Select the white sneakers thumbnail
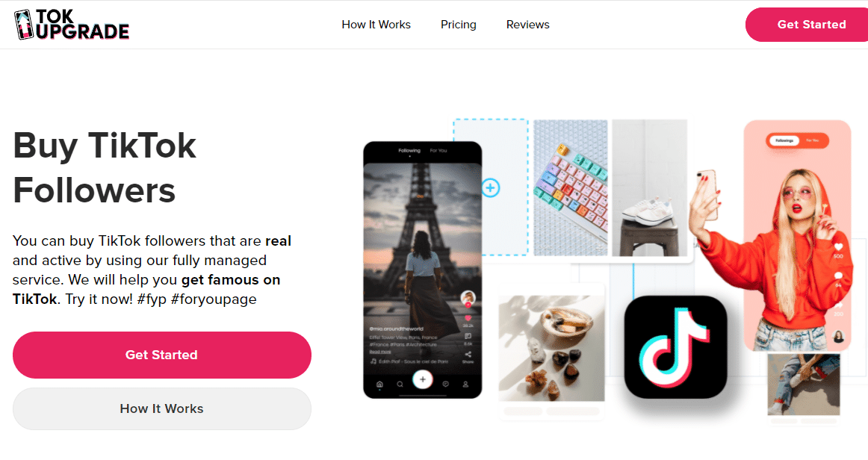Image resolution: width=868 pixels, height=460 pixels. click(649, 187)
